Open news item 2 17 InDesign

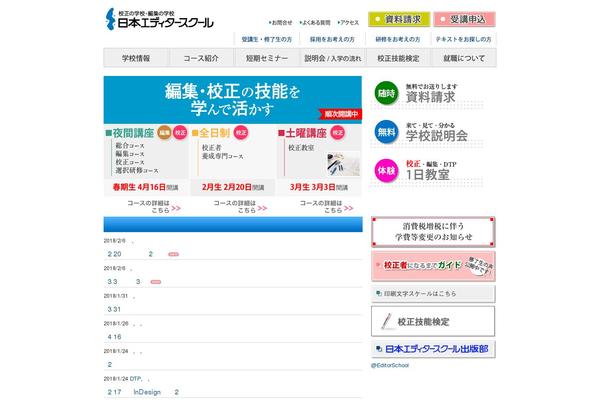(x=143, y=392)
